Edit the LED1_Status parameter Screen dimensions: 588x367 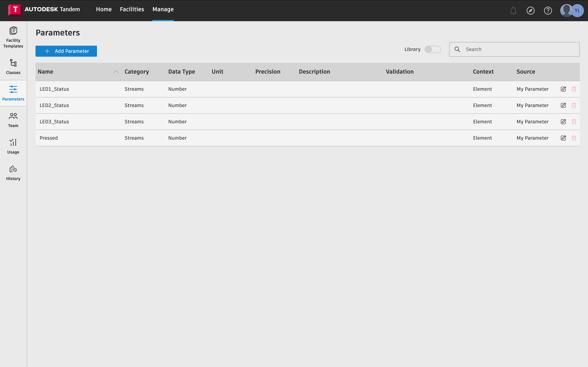pyautogui.click(x=563, y=89)
